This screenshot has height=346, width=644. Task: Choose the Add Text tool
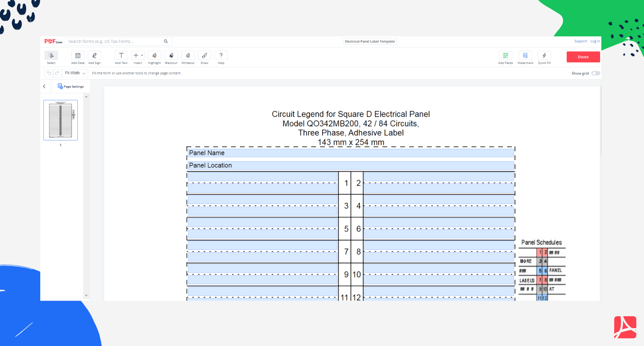pos(121,56)
